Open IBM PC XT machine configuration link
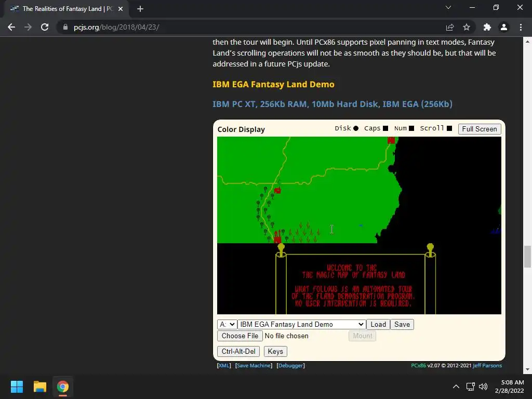532x399 pixels. [332, 104]
